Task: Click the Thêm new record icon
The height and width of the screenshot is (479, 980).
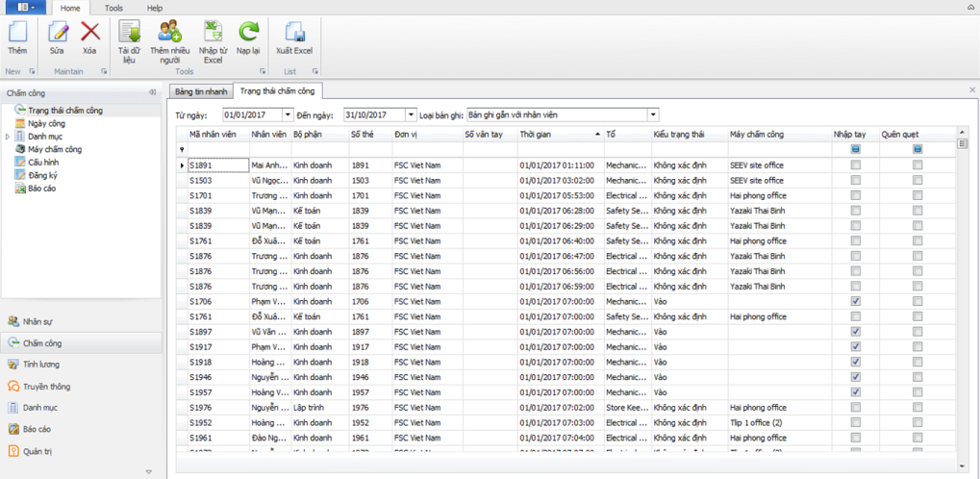Action: (17, 33)
